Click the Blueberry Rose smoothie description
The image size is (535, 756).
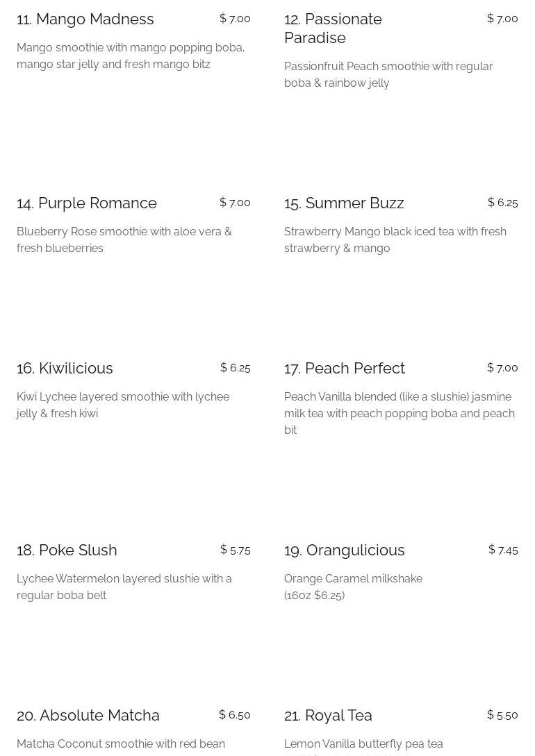[124, 240]
